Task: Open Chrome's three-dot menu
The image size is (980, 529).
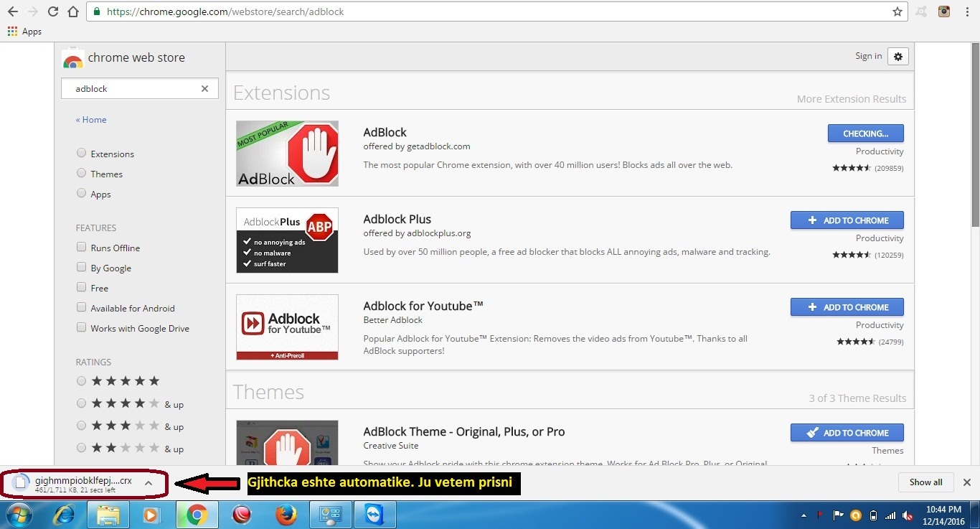Action: click(968, 11)
